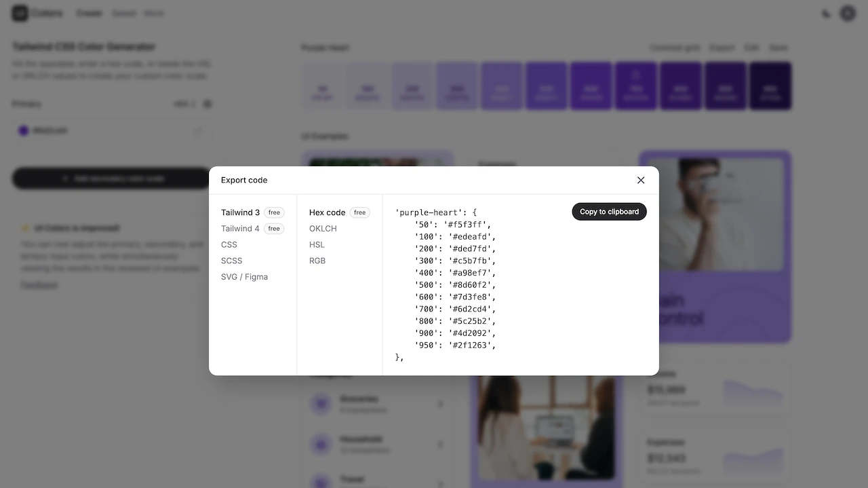Select the Tailwind 4 export format
The image size is (868, 488).
pyautogui.click(x=241, y=229)
